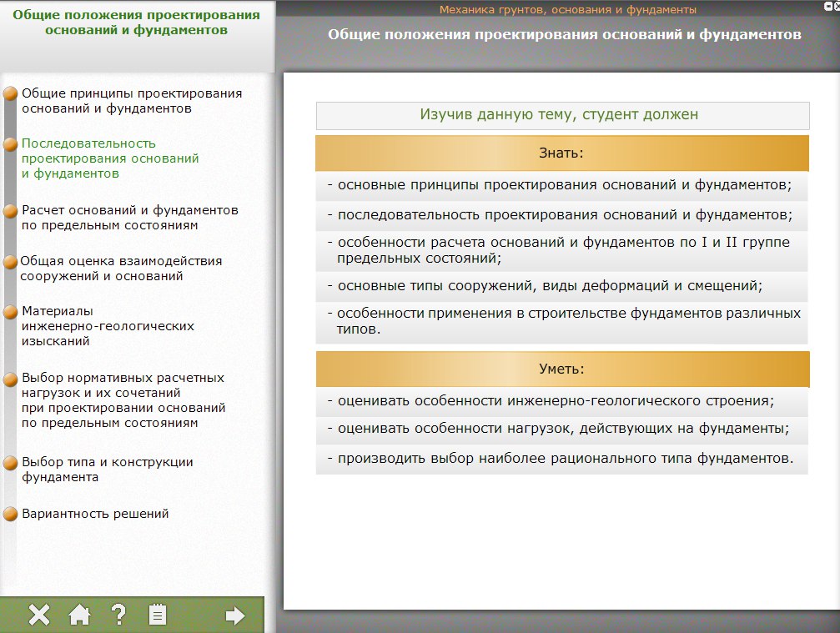Click the X exit icon in bottom toolbar
This screenshot has width=840, height=633.
point(39,615)
